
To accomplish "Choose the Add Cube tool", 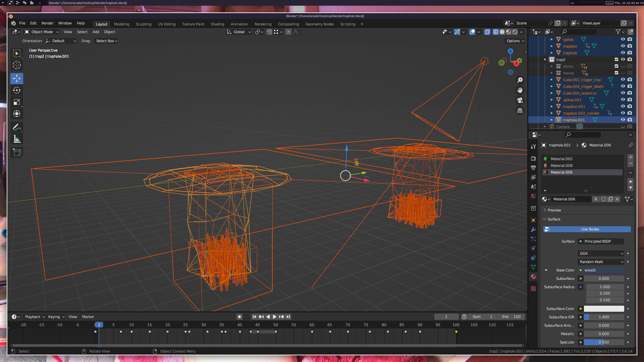I will 17,153.
